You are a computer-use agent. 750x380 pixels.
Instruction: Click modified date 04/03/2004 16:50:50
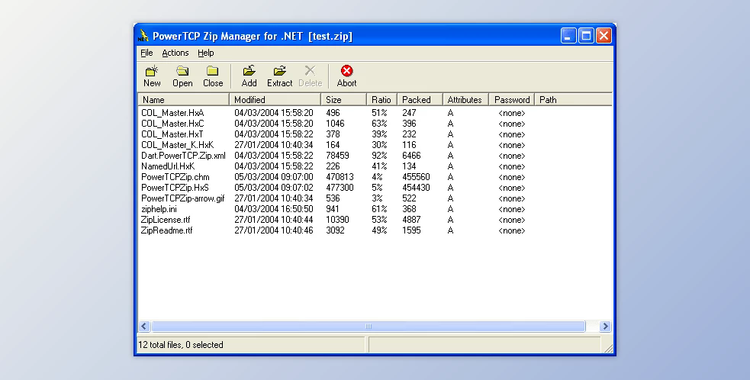pos(274,209)
